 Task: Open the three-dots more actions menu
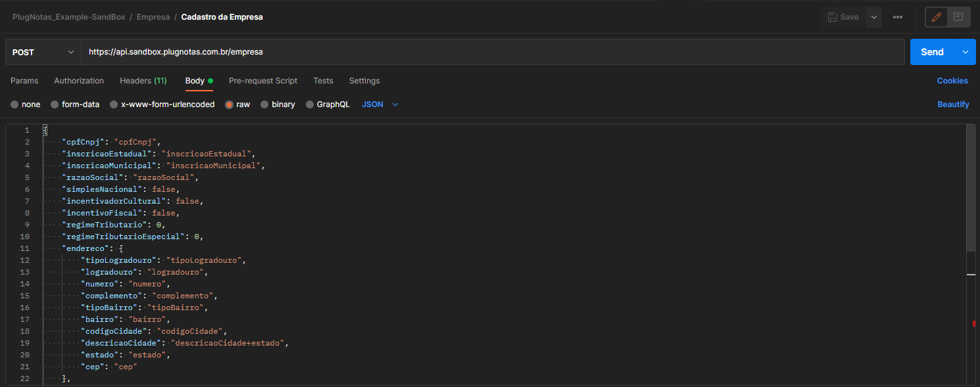pyautogui.click(x=898, y=17)
